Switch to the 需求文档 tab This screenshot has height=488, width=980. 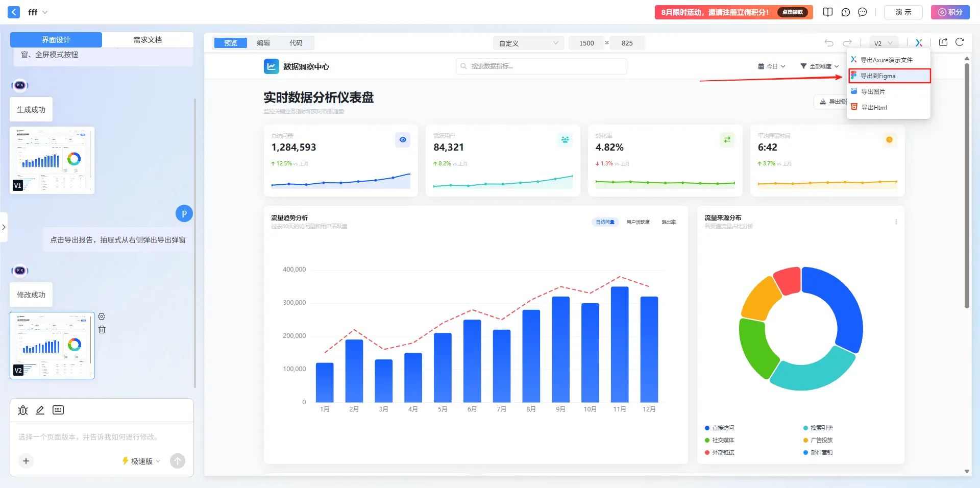click(148, 40)
